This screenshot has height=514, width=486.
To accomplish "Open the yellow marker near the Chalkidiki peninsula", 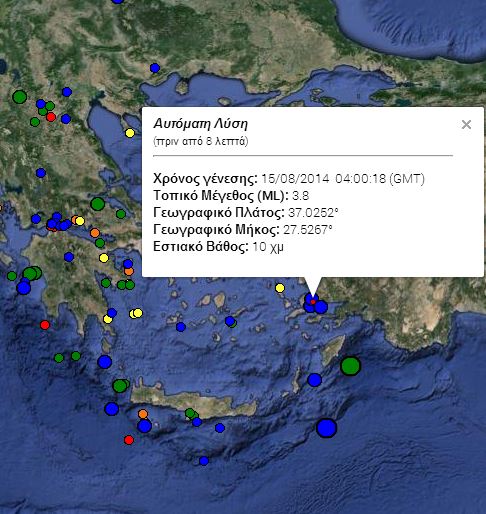I will (x=130, y=133).
